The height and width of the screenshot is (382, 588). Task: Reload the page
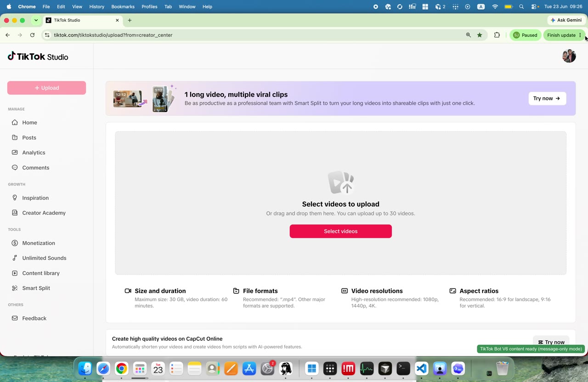tap(32, 35)
